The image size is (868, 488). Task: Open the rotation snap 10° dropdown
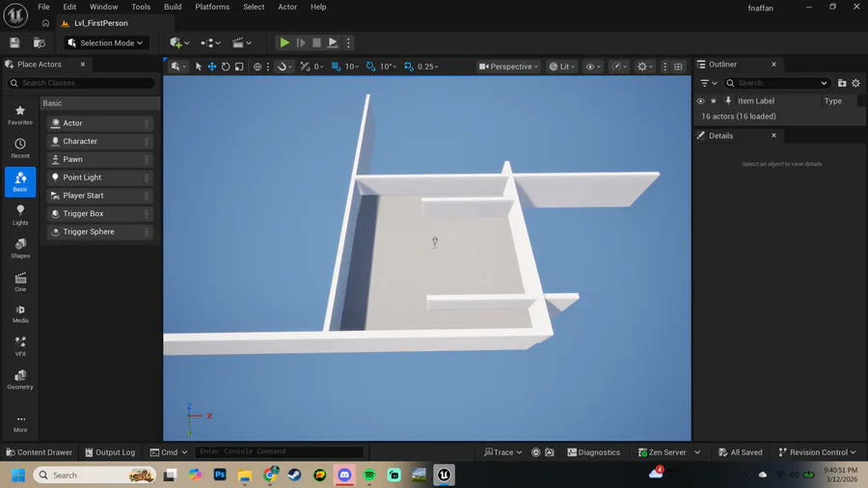388,67
